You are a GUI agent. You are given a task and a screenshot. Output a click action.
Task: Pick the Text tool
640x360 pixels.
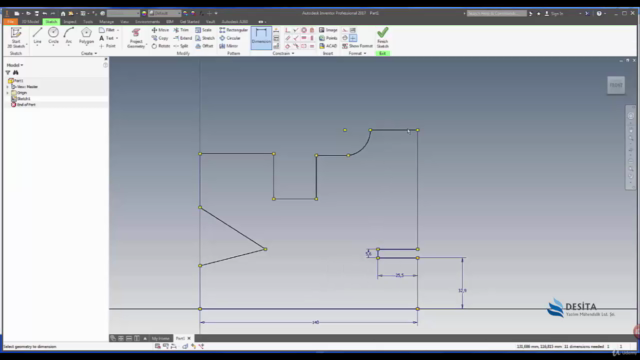[x=107, y=38]
